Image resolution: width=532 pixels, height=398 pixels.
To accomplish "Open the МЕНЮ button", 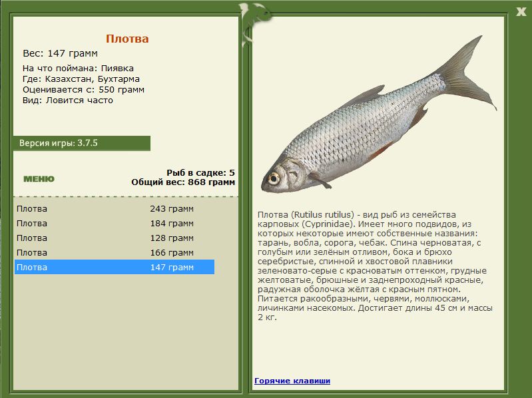I will click(x=39, y=179).
